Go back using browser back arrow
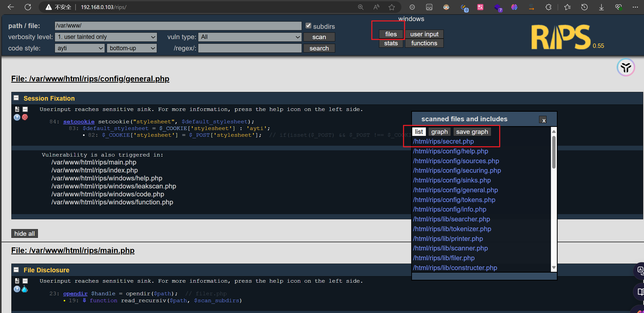The image size is (644, 313). tap(11, 7)
